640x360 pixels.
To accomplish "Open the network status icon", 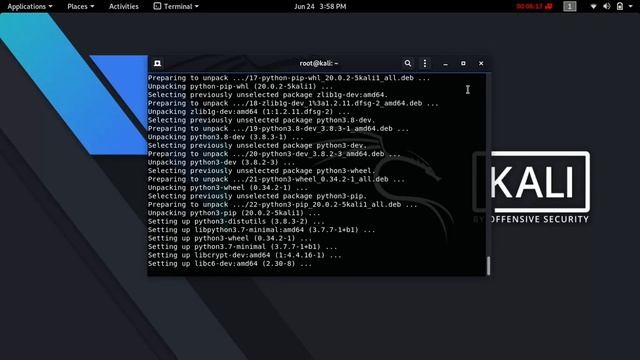I will (x=593, y=7).
